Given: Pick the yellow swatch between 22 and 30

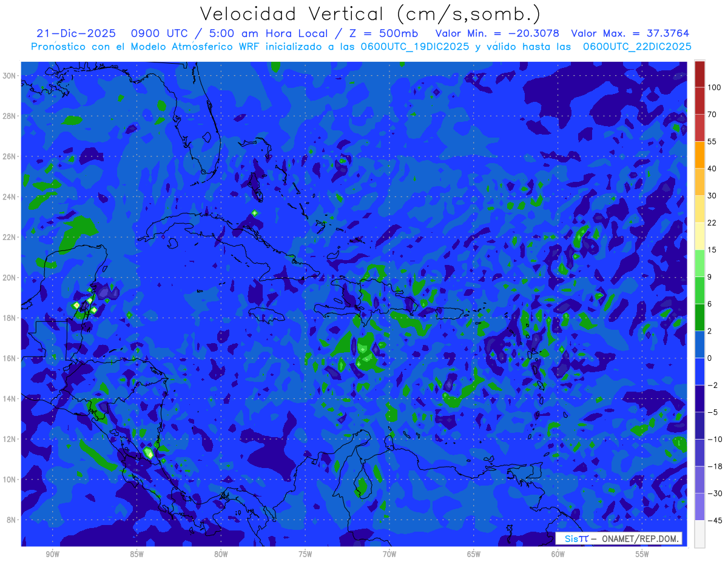Looking at the screenshot, I should [x=699, y=209].
